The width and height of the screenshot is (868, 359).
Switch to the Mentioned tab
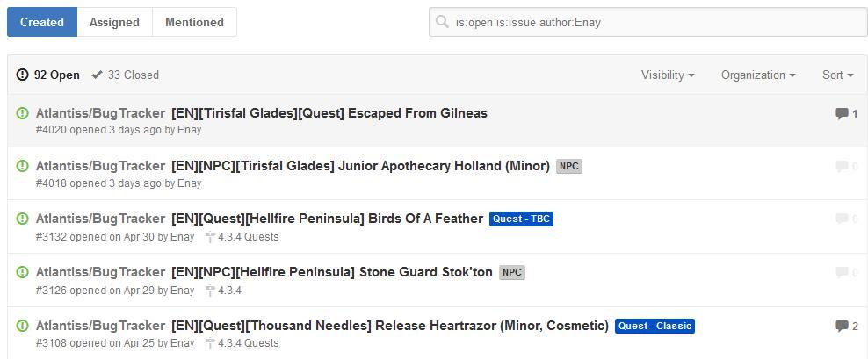pos(194,22)
